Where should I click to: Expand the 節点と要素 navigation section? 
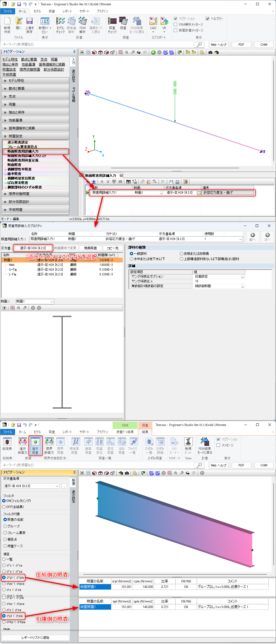(35, 89)
